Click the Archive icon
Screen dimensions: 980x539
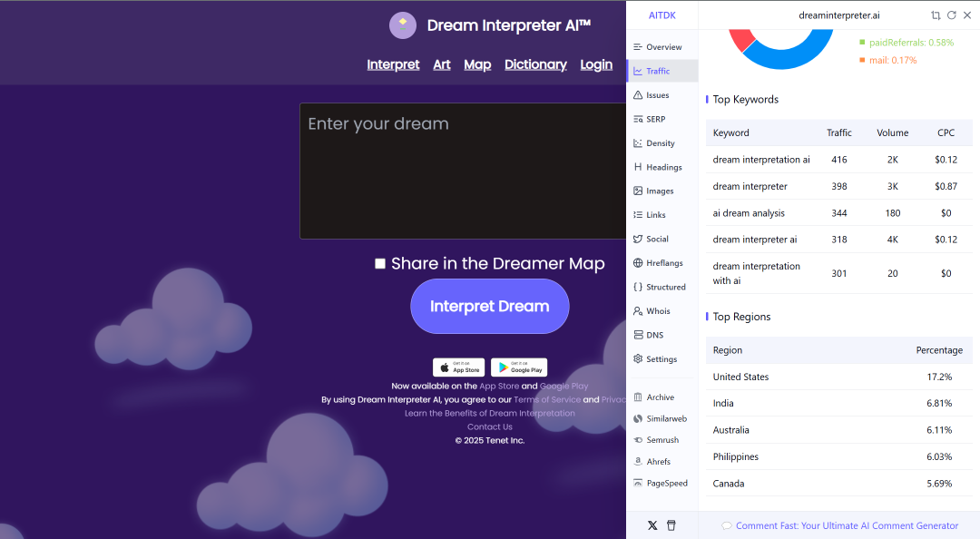tap(638, 397)
